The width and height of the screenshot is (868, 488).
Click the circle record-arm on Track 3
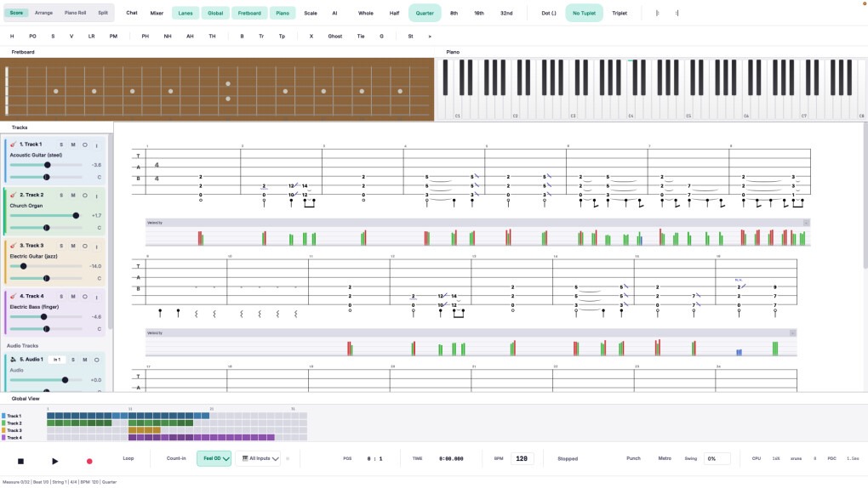pos(85,246)
